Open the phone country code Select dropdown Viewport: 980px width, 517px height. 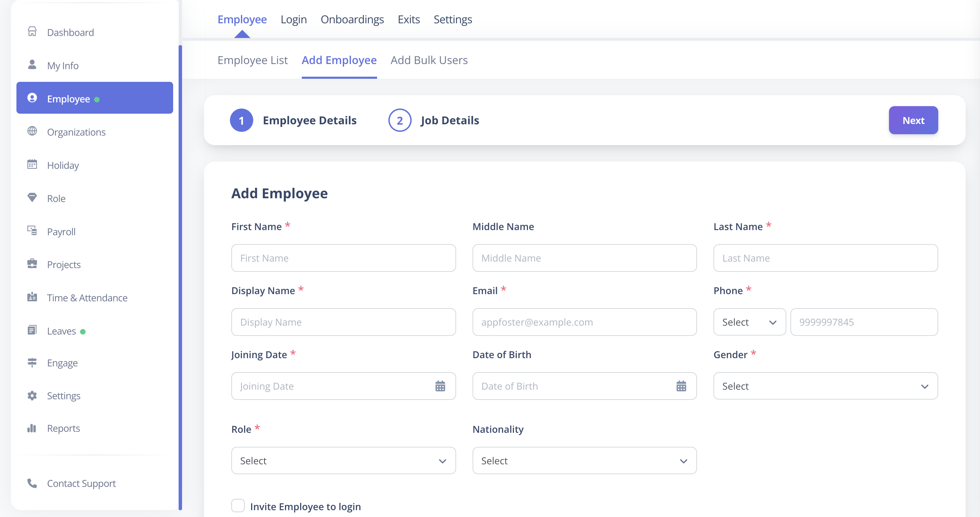(x=749, y=322)
